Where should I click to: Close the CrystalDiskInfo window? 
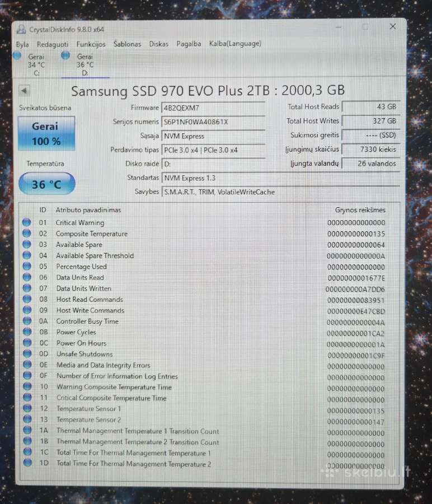click(392, 26)
